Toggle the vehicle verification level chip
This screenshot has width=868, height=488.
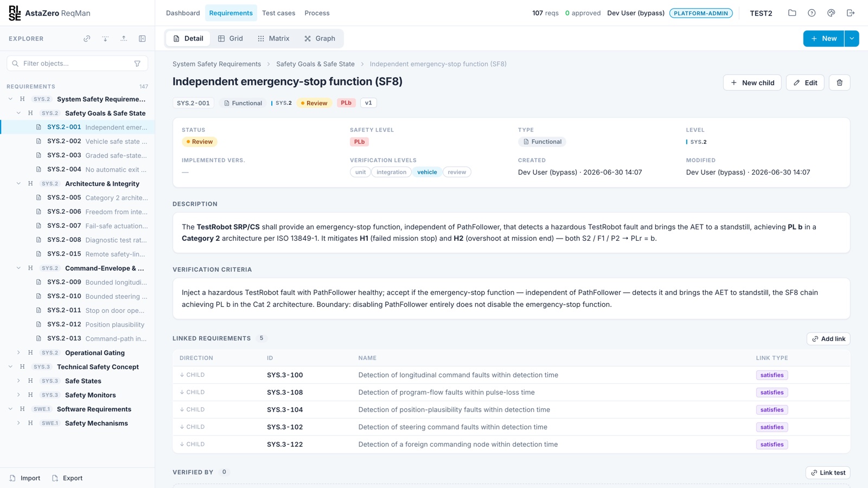427,172
